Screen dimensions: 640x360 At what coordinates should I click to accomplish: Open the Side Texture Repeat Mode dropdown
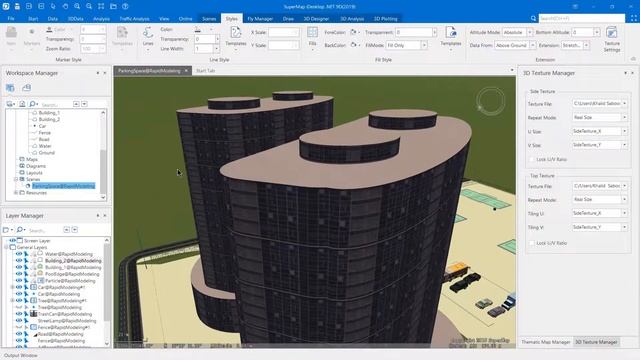tap(624, 118)
